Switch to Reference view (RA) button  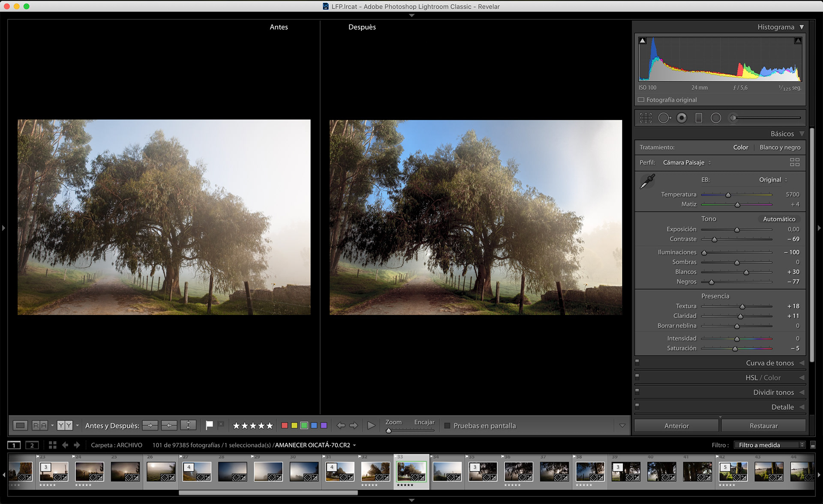pyautogui.click(x=40, y=426)
